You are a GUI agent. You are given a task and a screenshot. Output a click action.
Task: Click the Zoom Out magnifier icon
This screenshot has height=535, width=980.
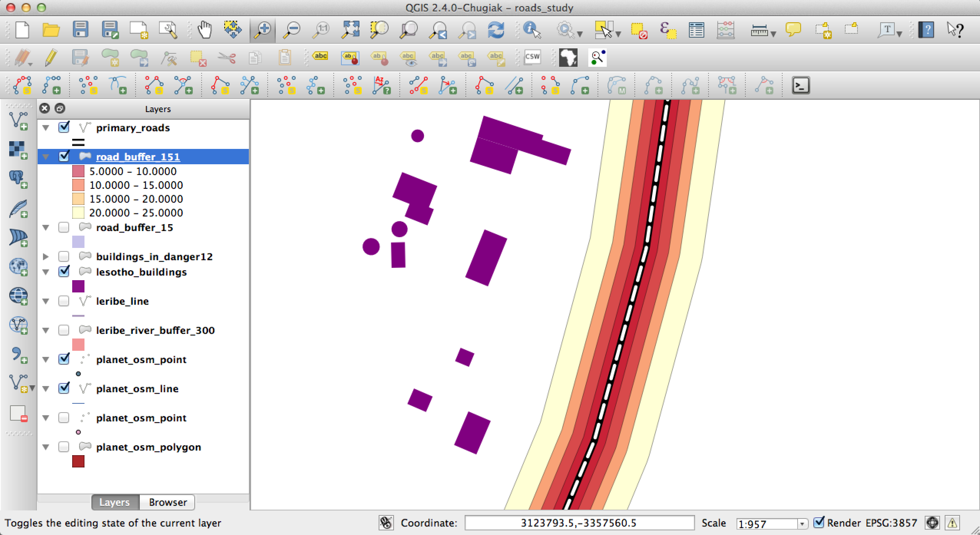pyautogui.click(x=292, y=30)
